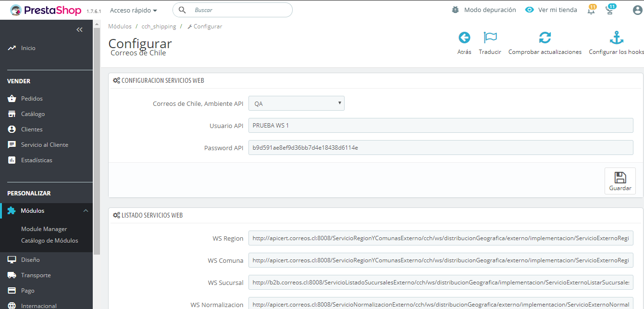Click the Atrás back arrow button
The width and height of the screenshot is (644, 309).
coord(464,43)
